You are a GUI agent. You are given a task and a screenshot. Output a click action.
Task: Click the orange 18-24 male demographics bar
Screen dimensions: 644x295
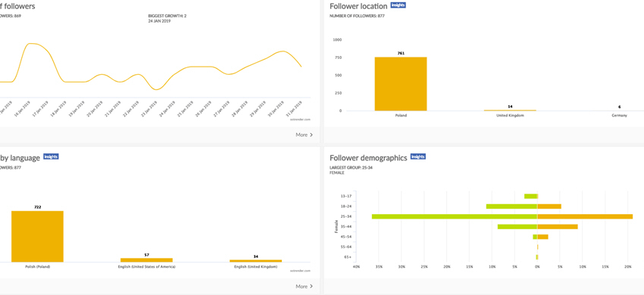coord(549,206)
